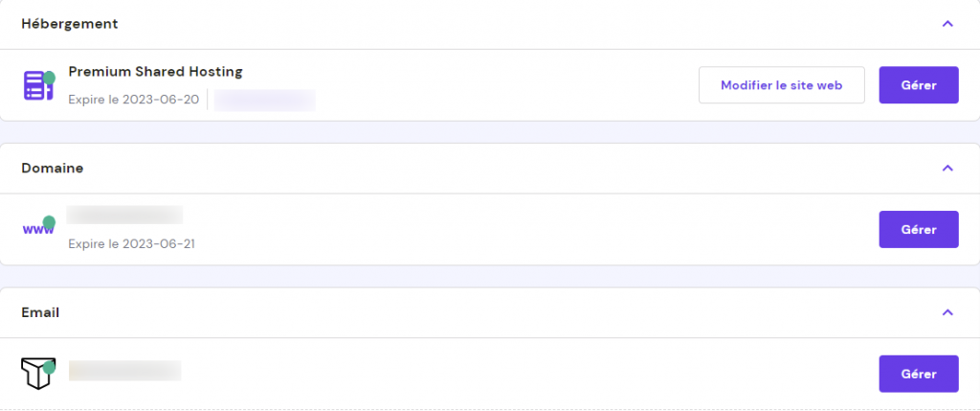
Task: Collapse the Domaine section chevron
Action: (947, 168)
